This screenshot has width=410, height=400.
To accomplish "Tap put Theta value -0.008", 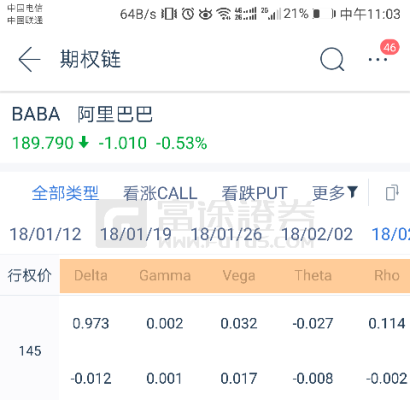I will [313, 378].
